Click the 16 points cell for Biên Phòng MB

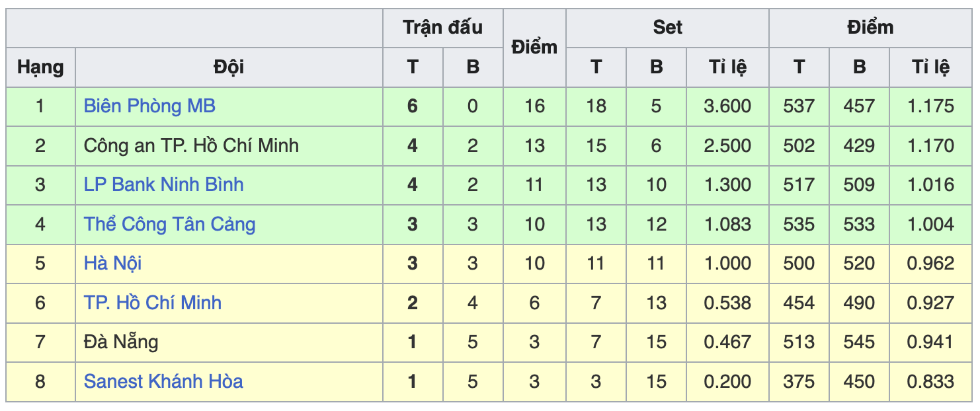pos(534,106)
